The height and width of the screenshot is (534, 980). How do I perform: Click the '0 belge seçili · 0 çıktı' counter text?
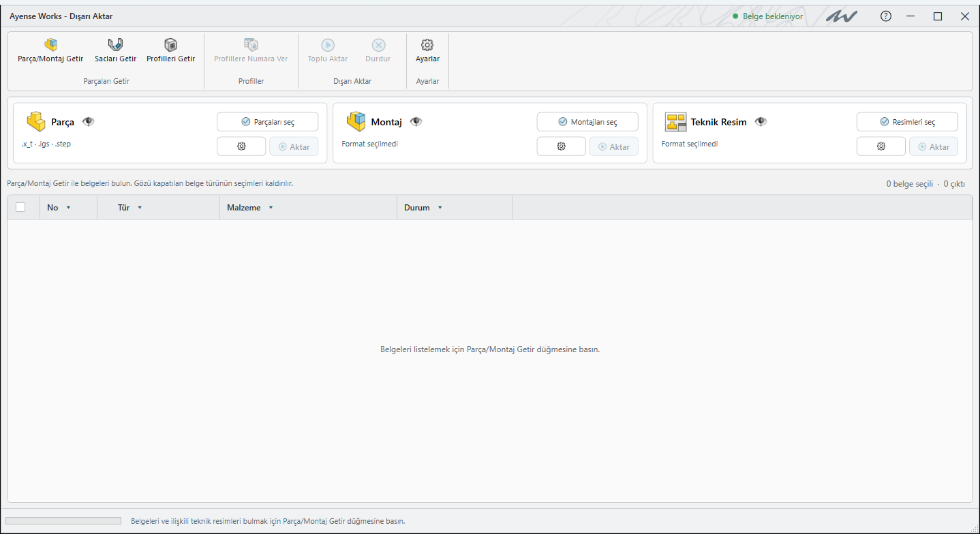[x=926, y=184]
